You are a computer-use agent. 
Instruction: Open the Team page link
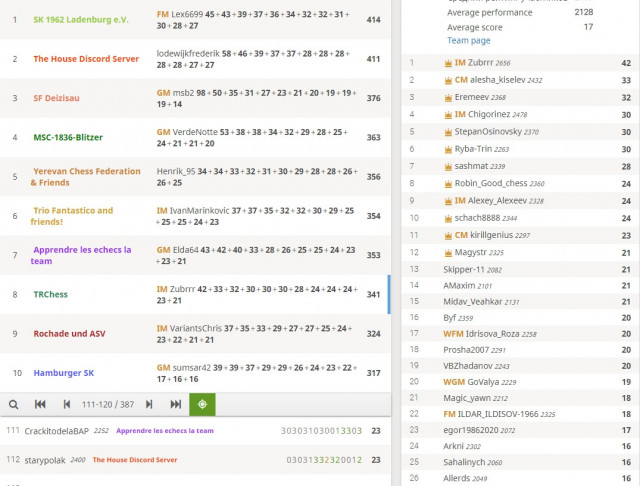469,40
